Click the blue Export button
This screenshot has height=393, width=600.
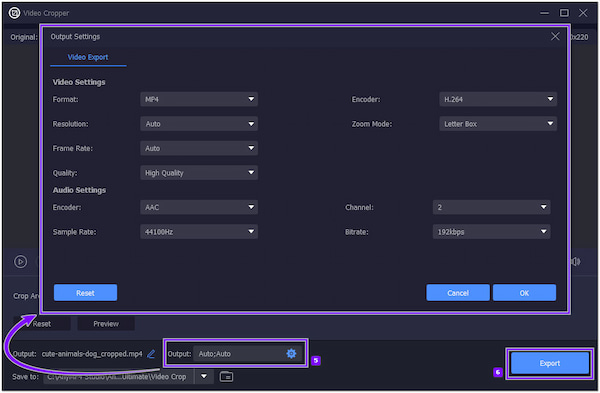[549, 363]
